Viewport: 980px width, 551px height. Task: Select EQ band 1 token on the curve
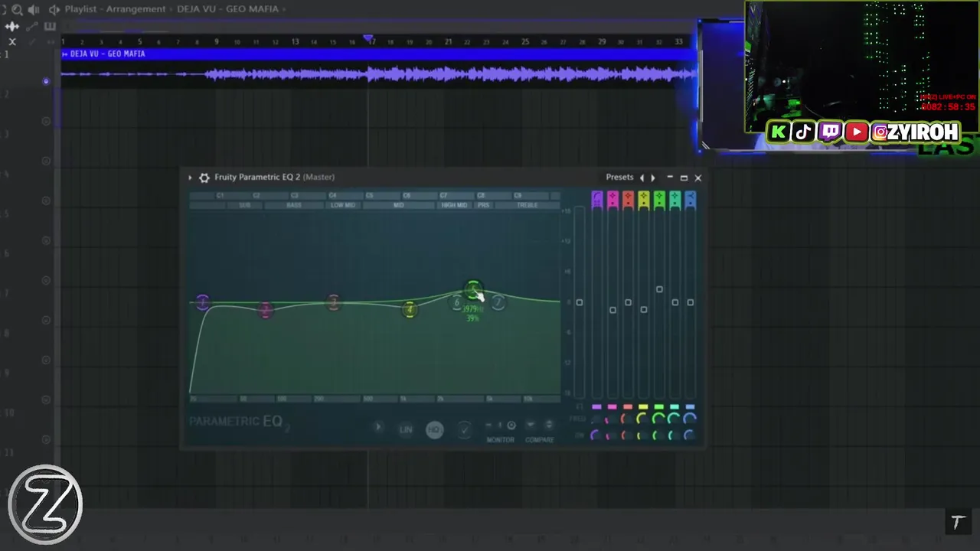point(202,302)
